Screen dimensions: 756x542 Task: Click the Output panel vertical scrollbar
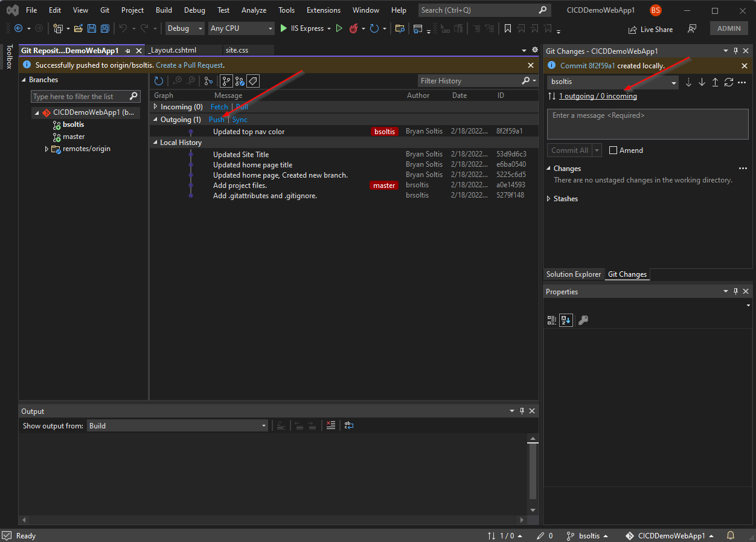pos(533,471)
